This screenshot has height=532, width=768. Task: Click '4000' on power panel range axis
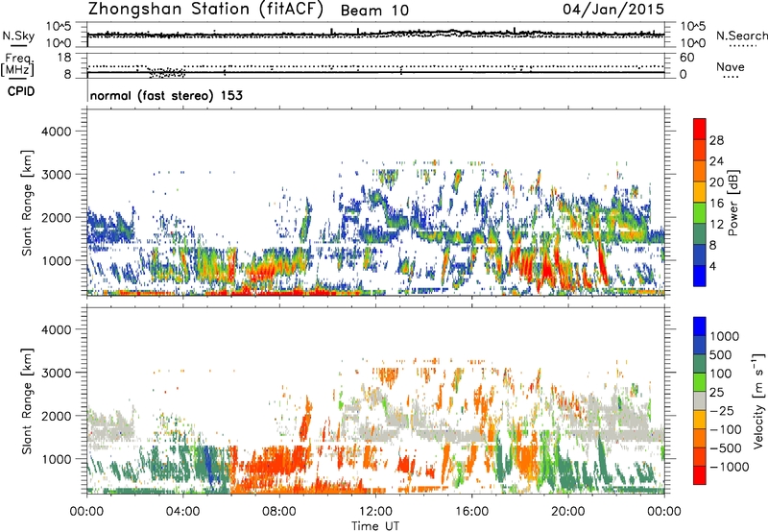[x=56, y=132]
